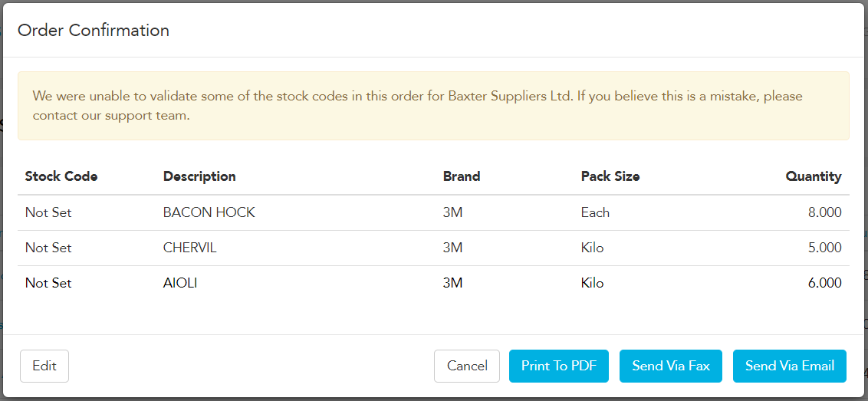Click the 3M brand in AIOLI row

(453, 284)
